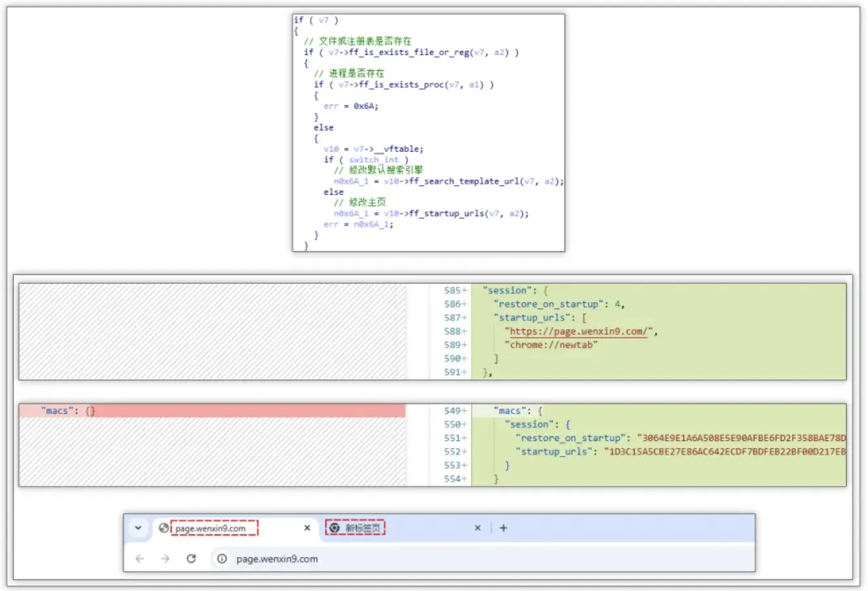
Task: Close the page.wenxin9.com tab
Action: coord(307,528)
